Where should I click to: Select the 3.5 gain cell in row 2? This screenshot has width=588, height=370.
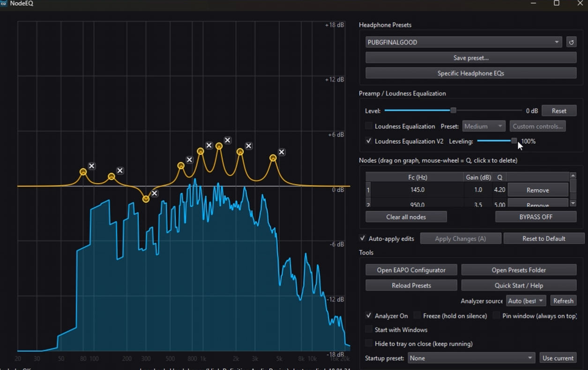[478, 204]
